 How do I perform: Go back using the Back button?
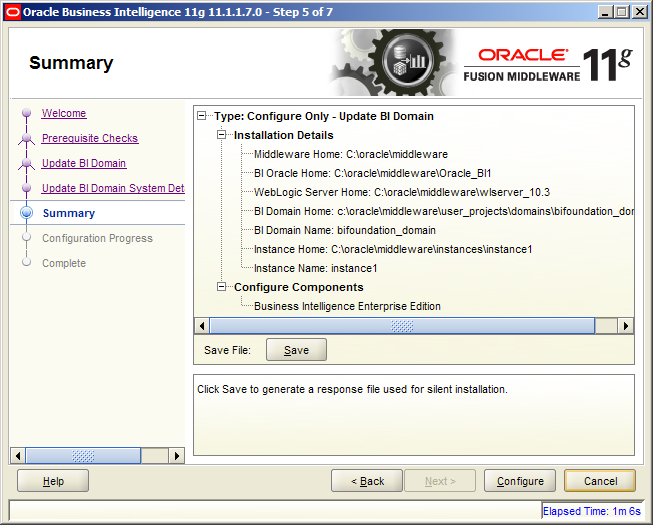367,481
